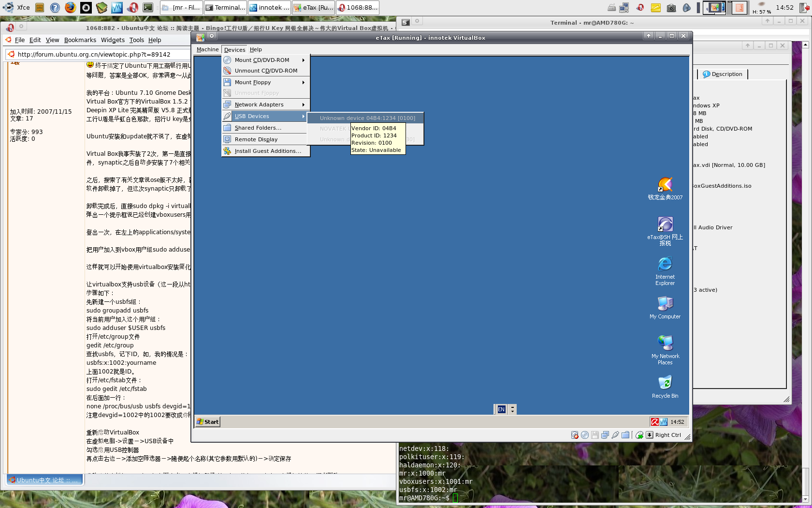Click the network monitors tray icon
812x508 pixels.
624,7
